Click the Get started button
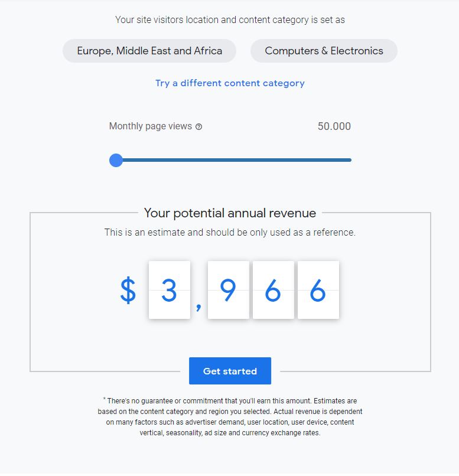Viewport: 459px width, 476px height. (230, 371)
